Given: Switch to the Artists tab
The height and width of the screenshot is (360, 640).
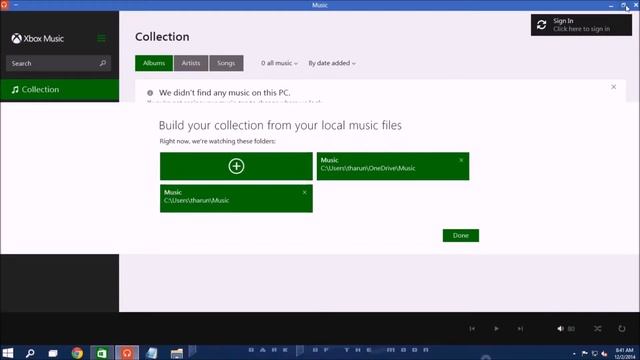Looking at the screenshot, I should [x=191, y=63].
